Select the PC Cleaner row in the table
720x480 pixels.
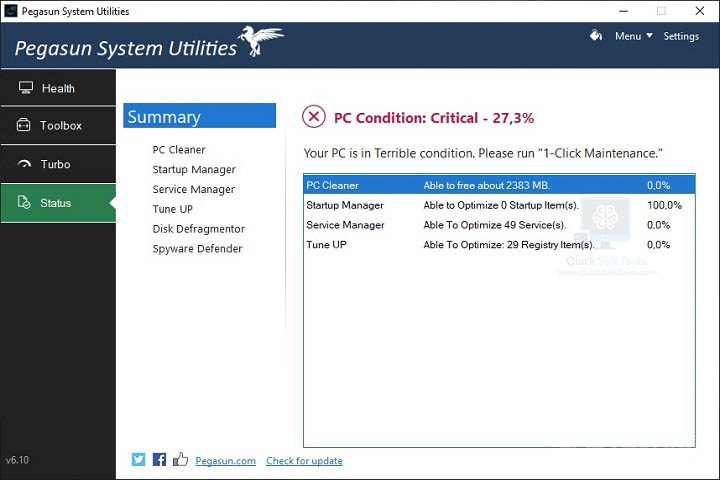[x=499, y=185]
